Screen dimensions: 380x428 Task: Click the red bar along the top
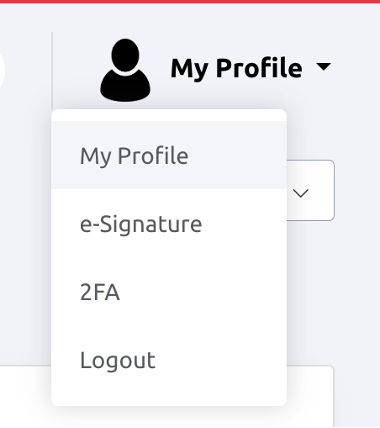(190, 2)
